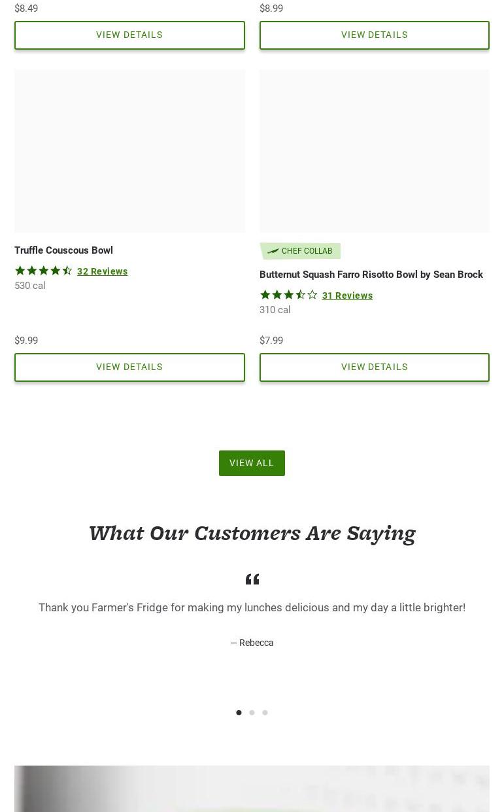Select the second testimonial carousel dot
The width and height of the screenshot is (504, 812).
tap(252, 713)
